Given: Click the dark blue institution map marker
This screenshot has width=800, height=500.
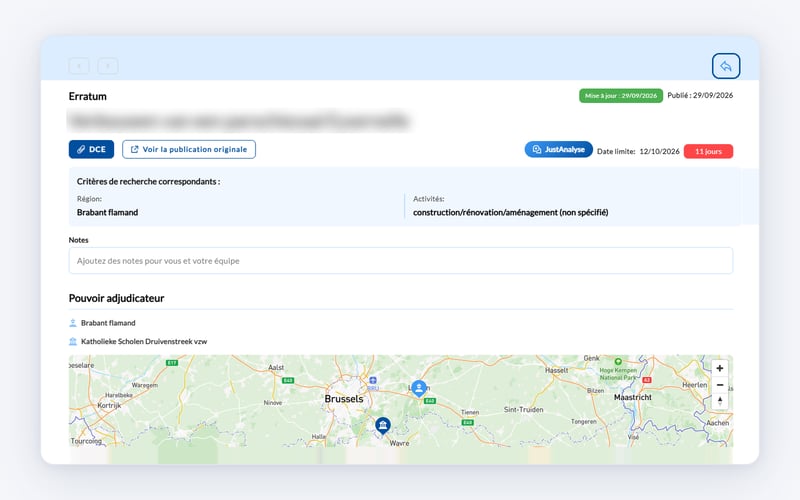Looking at the screenshot, I should 383,426.
